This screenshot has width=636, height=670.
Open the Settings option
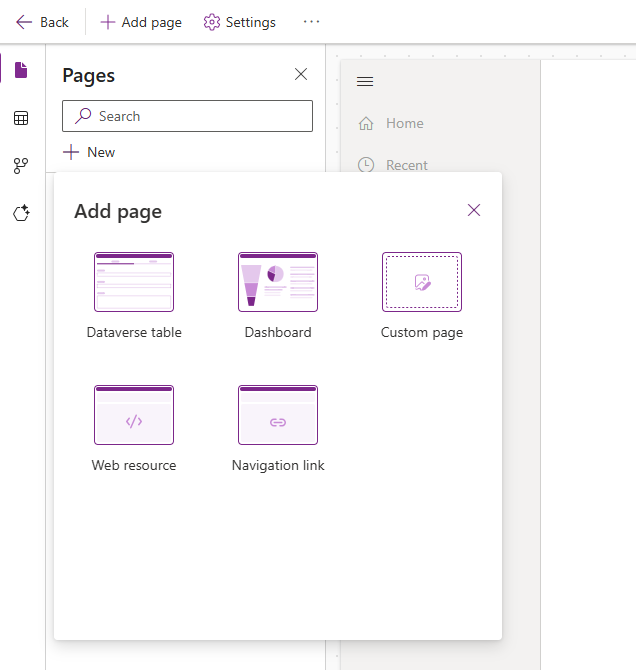240,22
